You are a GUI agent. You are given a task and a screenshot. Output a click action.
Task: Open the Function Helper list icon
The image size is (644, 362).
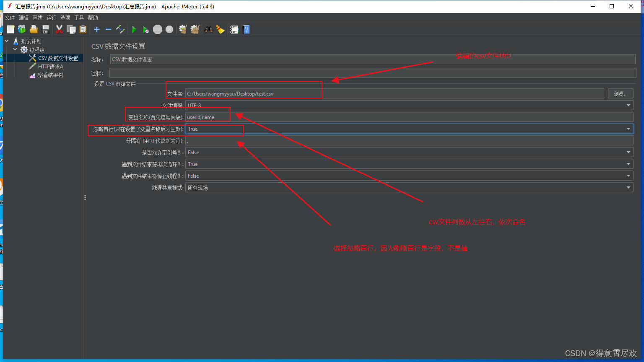[x=234, y=29]
